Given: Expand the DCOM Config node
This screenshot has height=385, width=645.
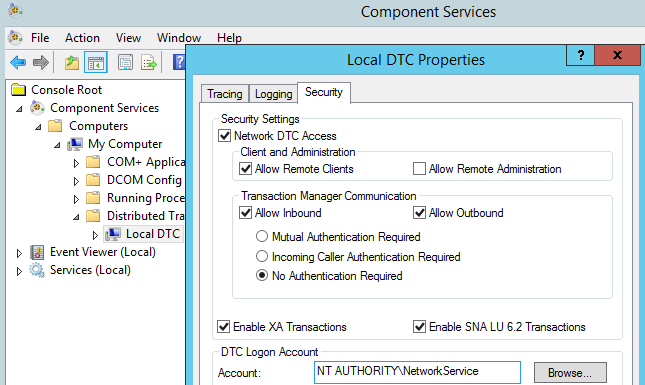Looking at the screenshot, I should (76, 181).
